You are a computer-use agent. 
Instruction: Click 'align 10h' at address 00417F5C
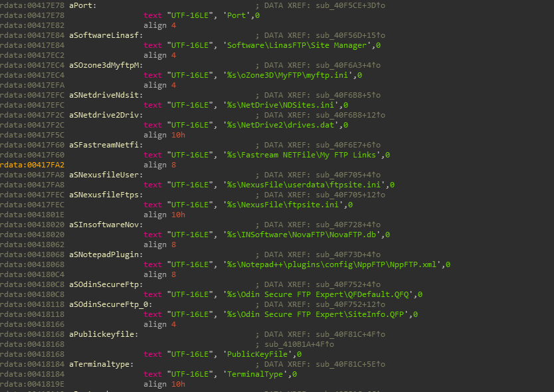pyautogui.click(x=164, y=135)
